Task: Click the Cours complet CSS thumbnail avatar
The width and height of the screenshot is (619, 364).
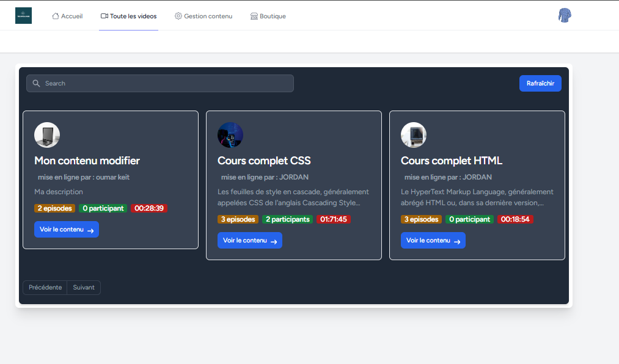Action: click(230, 135)
